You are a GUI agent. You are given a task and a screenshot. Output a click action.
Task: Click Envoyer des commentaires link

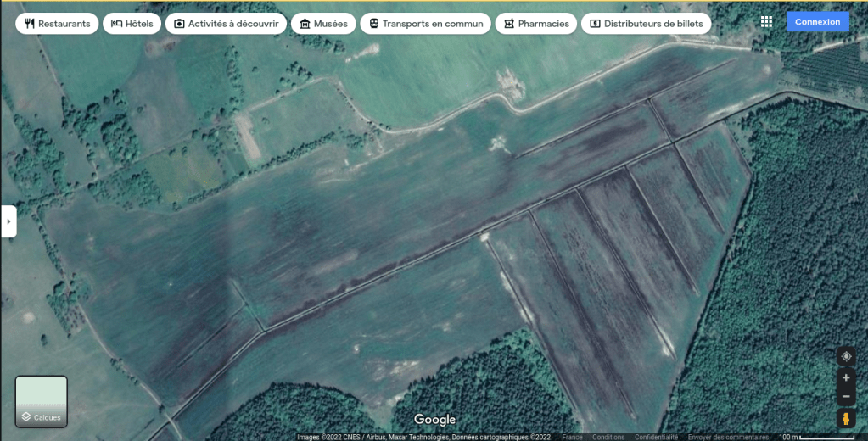(727, 437)
